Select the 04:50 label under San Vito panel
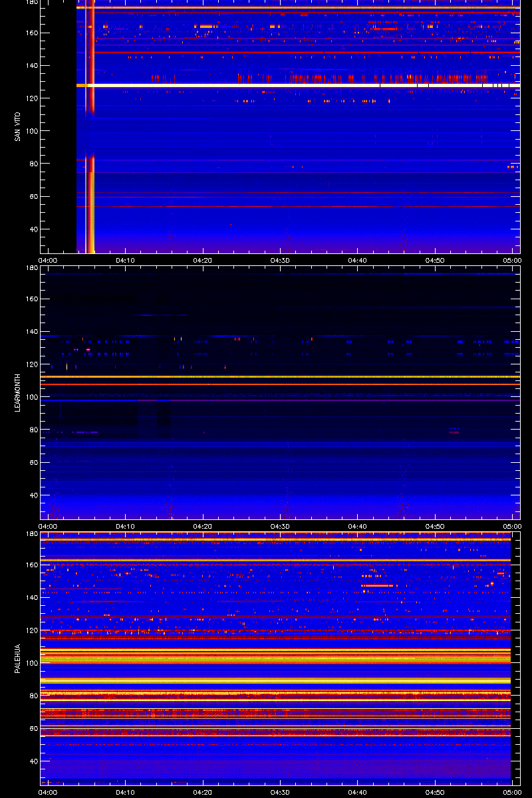 (436, 260)
